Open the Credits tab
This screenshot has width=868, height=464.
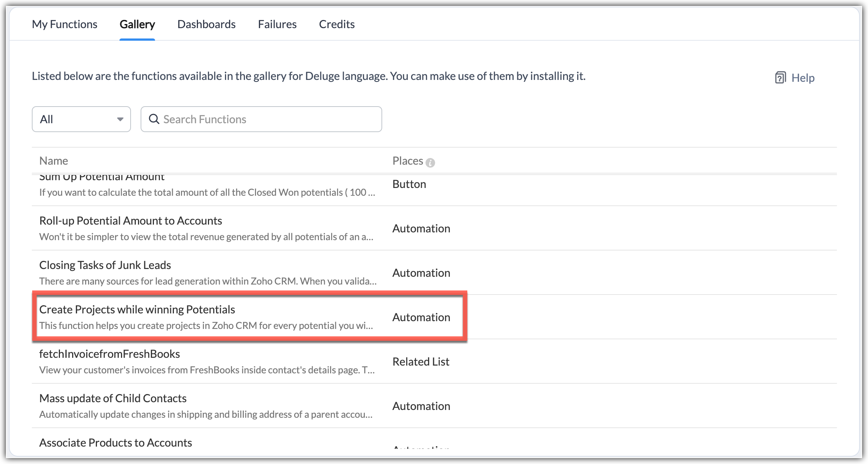point(336,24)
